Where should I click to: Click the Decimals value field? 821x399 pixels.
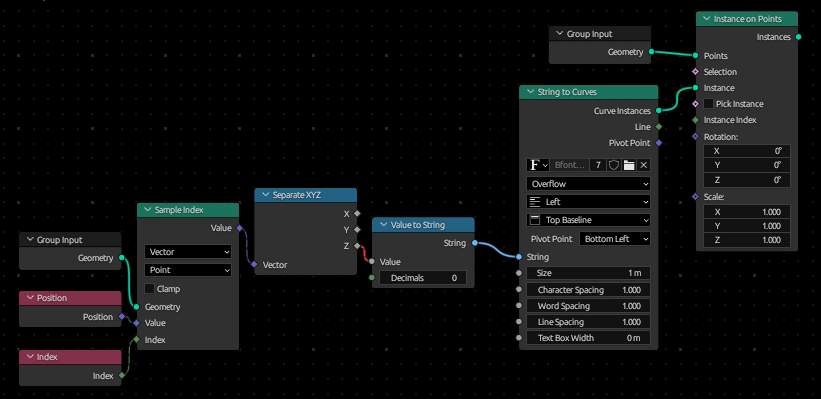point(423,278)
